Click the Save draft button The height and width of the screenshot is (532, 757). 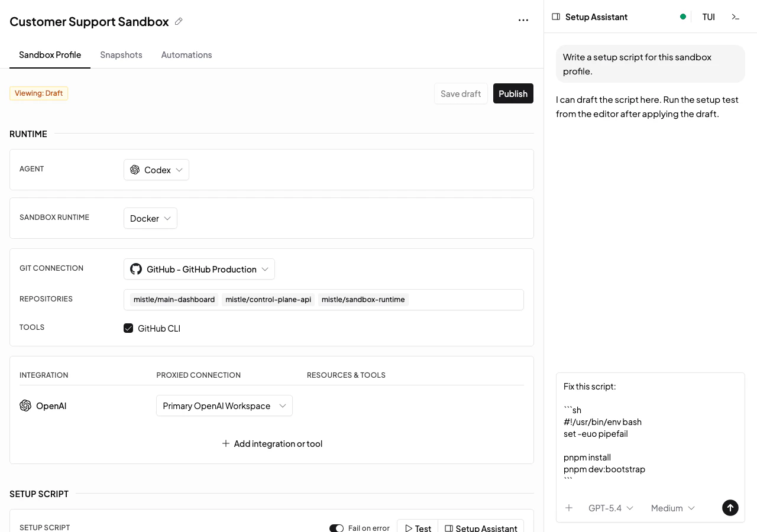click(x=461, y=93)
